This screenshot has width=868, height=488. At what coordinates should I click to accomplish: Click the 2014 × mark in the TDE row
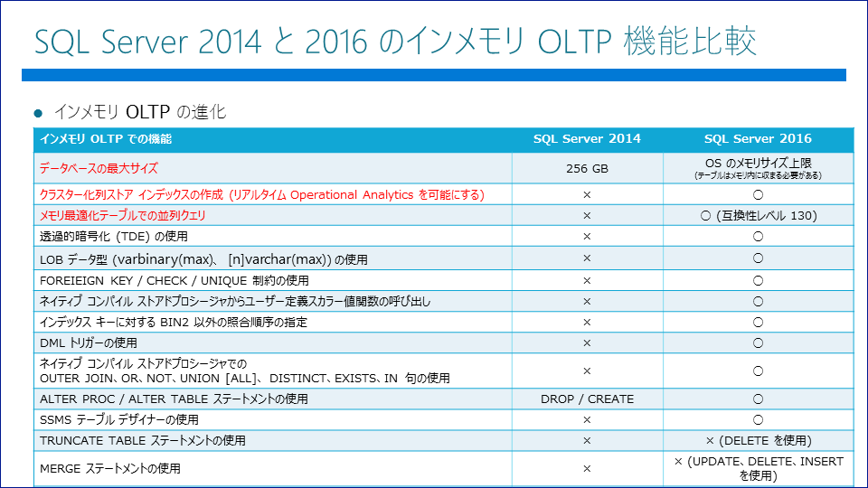click(x=587, y=237)
